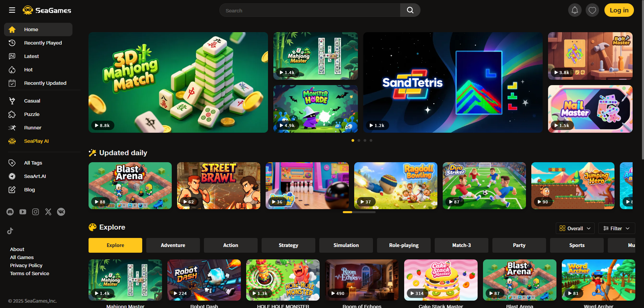The width and height of the screenshot is (644, 308).
Task: Open your favorites heart icon
Action: [592, 10]
